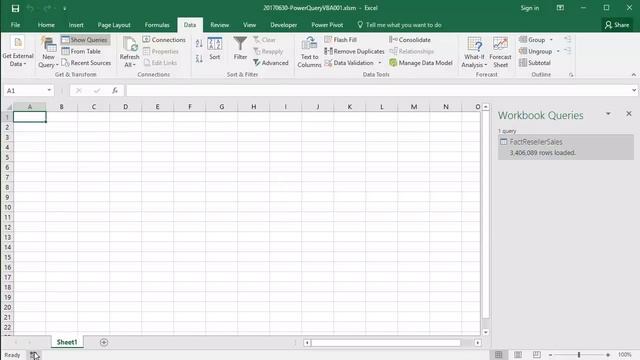640x360 pixels.
Task: Toggle the Show Queries button
Action: pos(85,40)
